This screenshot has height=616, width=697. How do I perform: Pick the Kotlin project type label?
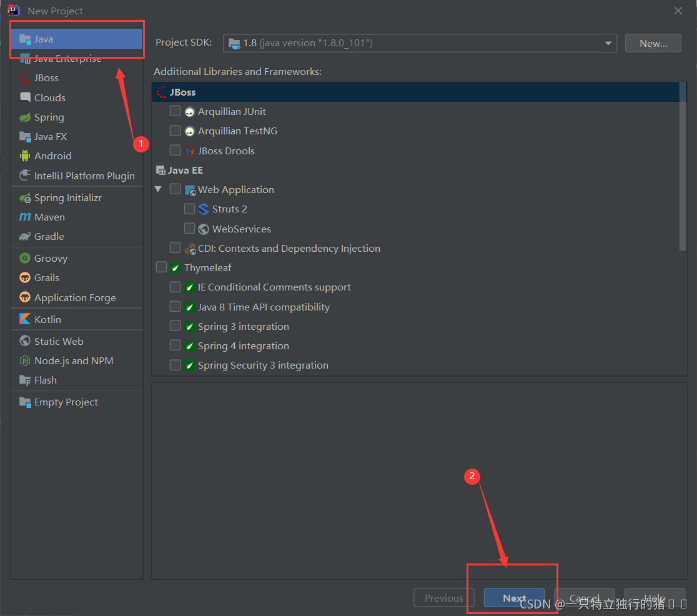[47, 319]
